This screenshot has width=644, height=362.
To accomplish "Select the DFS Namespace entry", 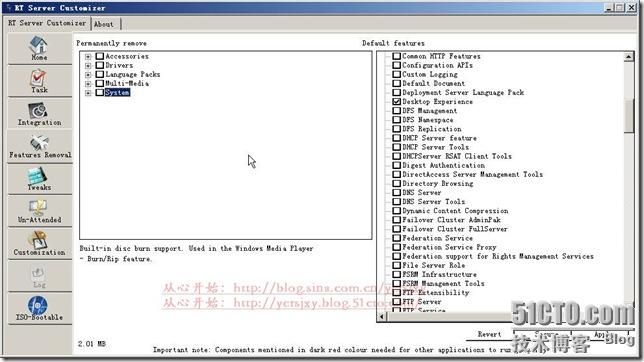I will (428, 120).
